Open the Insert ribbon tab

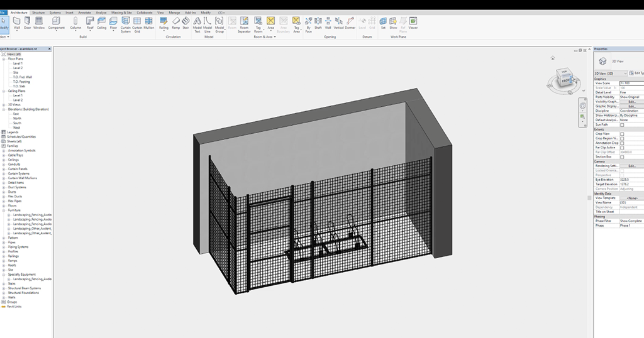pos(69,13)
